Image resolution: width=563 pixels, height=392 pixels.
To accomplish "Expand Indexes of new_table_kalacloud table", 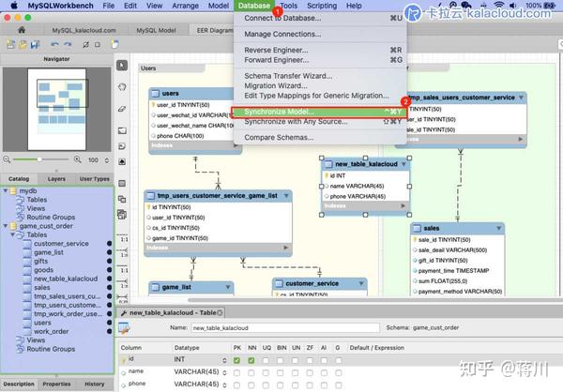I will pos(403,206).
